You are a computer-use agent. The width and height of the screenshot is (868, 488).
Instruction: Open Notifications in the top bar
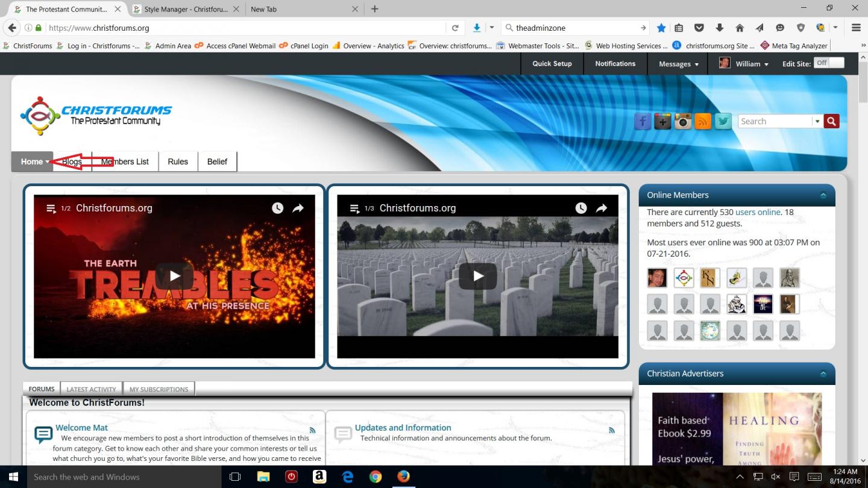point(615,64)
